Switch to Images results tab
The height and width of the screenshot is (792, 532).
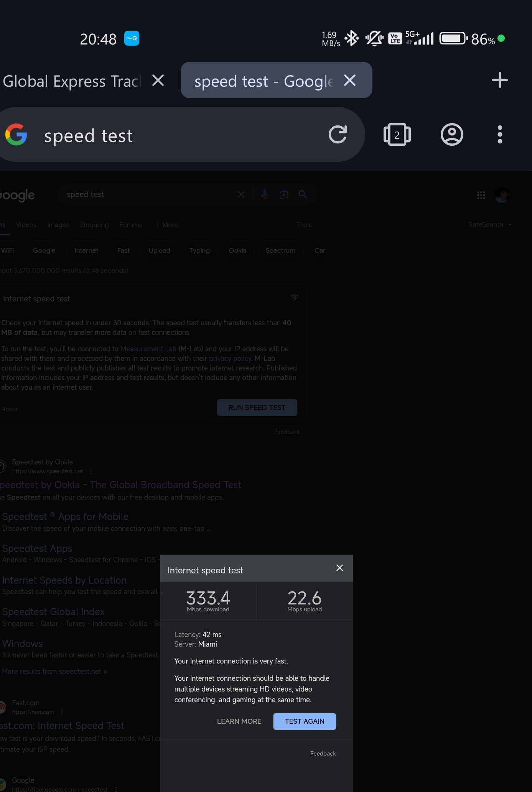[x=58, y=225]
